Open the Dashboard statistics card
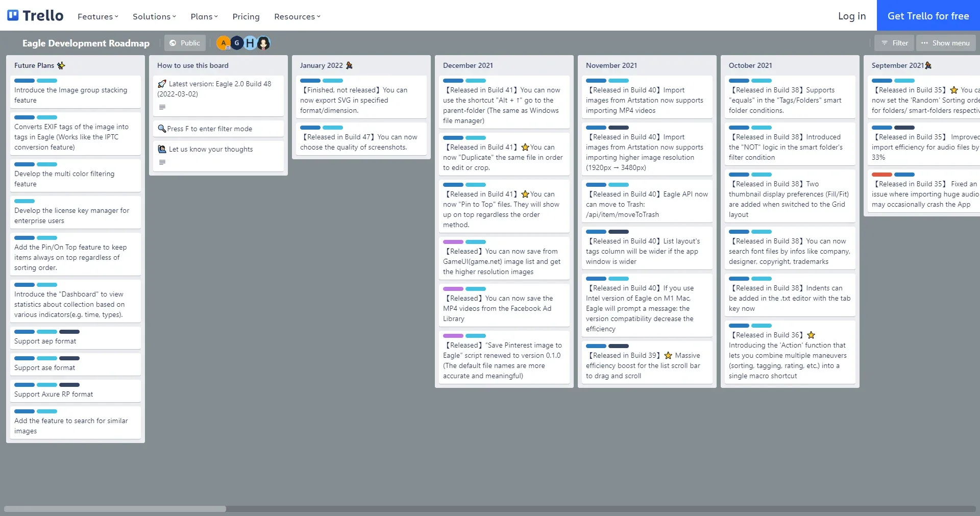The width and height of the screenshot is (980, 516). [76, 301]
